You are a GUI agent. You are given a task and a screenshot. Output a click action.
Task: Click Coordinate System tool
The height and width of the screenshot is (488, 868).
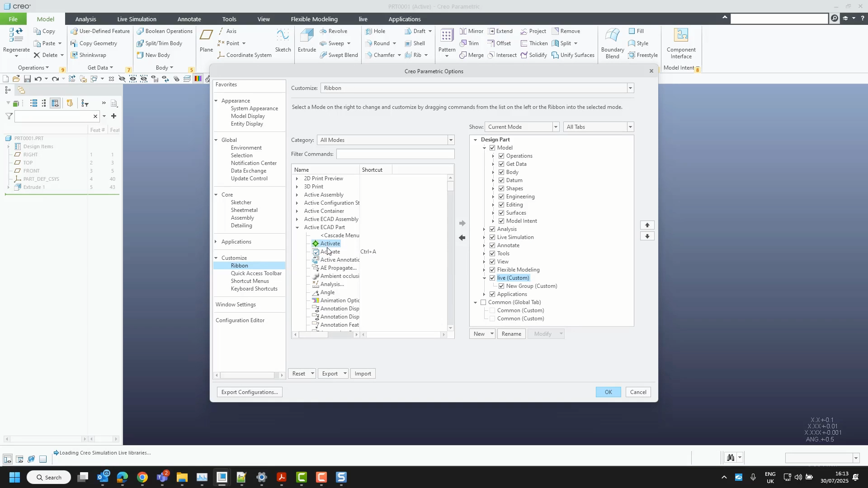coord(245,55)
